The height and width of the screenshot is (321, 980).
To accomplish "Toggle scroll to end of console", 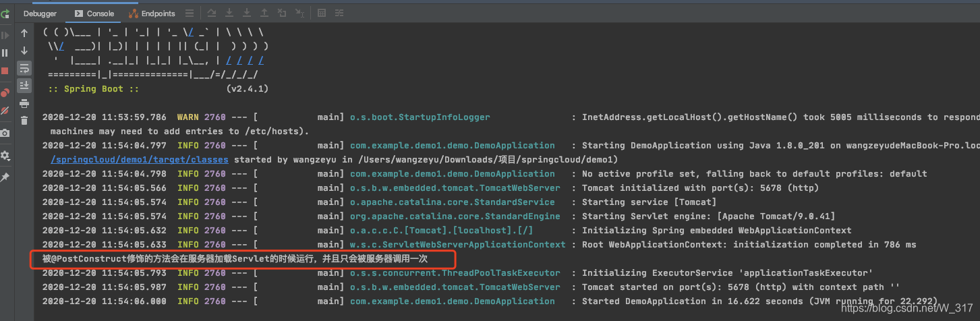I will tap(24, 85).
